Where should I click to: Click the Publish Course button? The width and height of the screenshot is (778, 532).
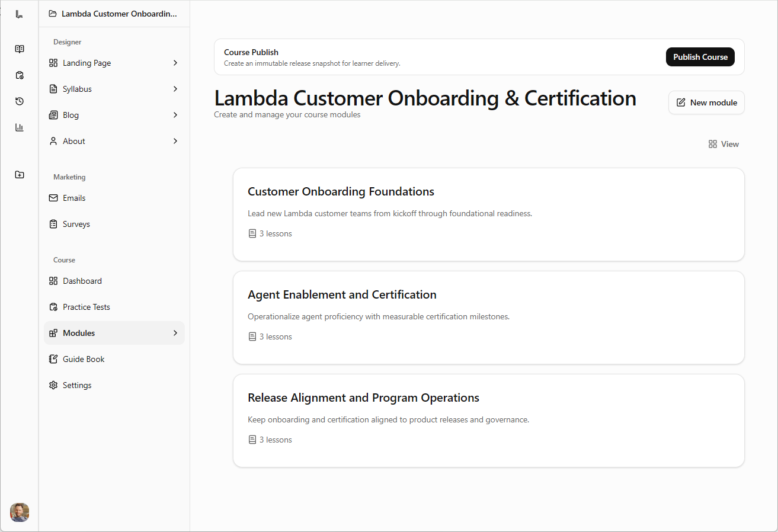700,57
